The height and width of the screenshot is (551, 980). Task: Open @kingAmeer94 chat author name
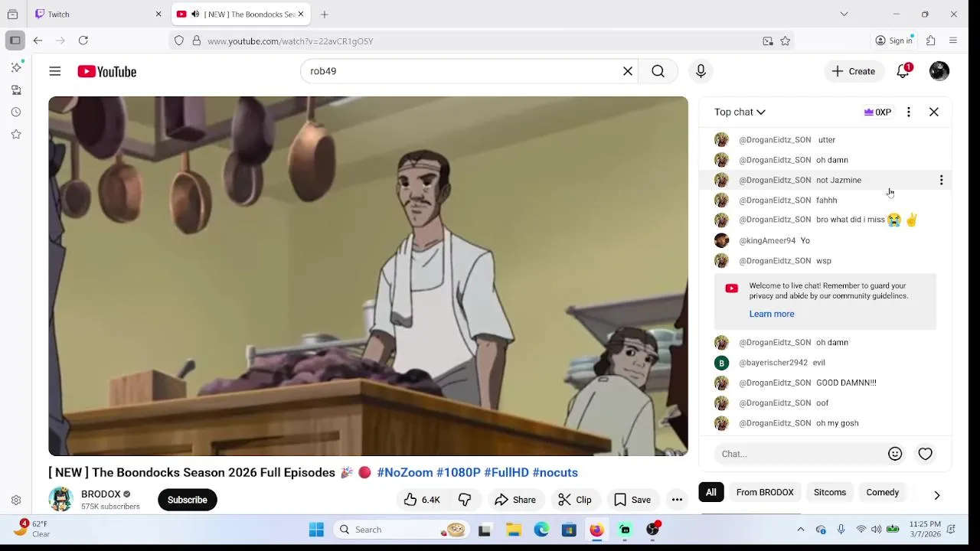point(767,240)
